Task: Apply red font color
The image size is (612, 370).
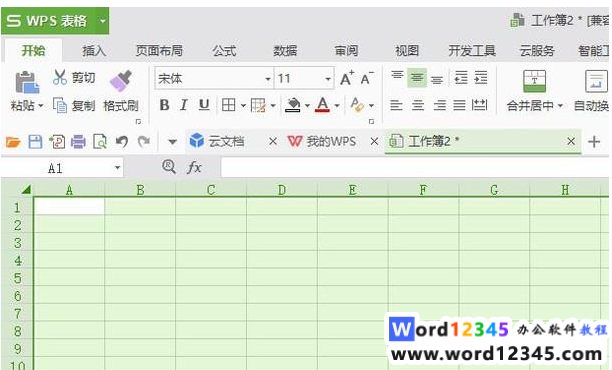Action: (322, 105)
